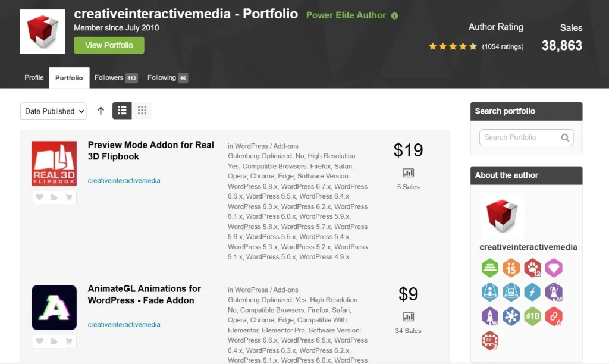This screenshot has height=364, width=609.
Task: Click the pink diamond badge
Action: tap(554, 268)
